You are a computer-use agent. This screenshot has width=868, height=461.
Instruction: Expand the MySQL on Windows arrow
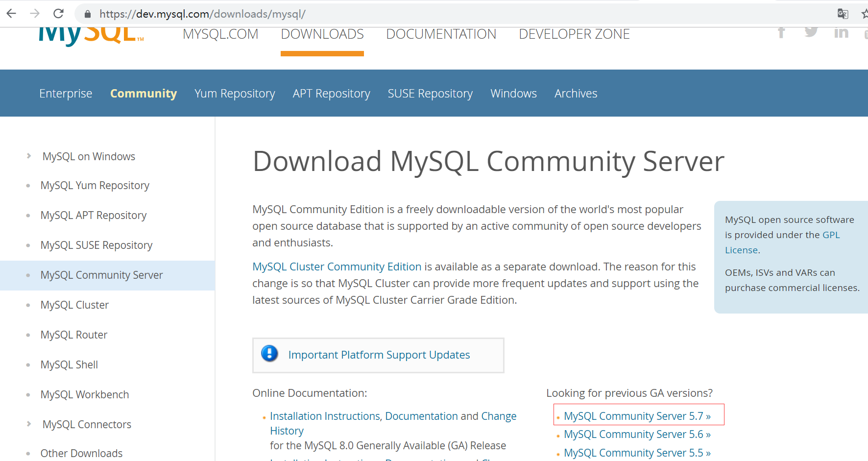pos(29,156)
